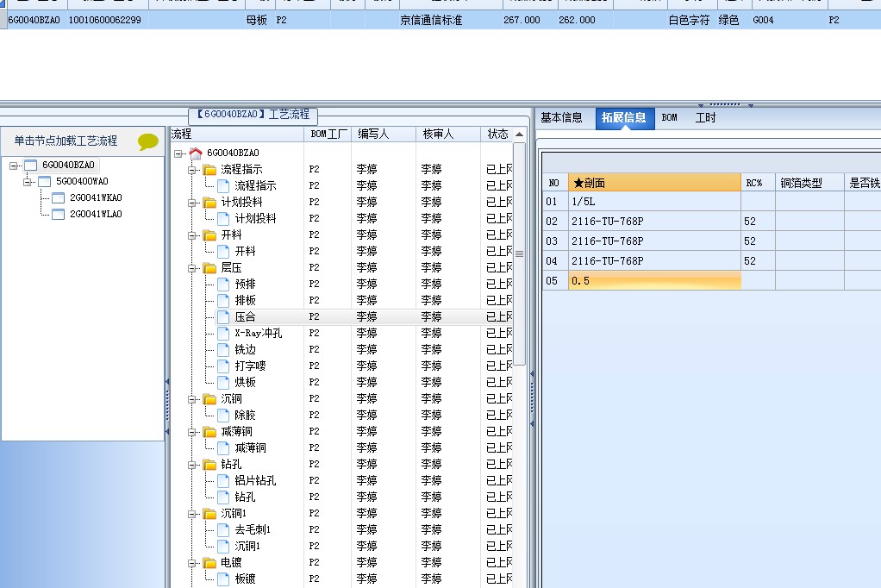This screenshot has height=588, width=881.
Task: Click the 开料 folder icon
Action: [x=209, y=235]
